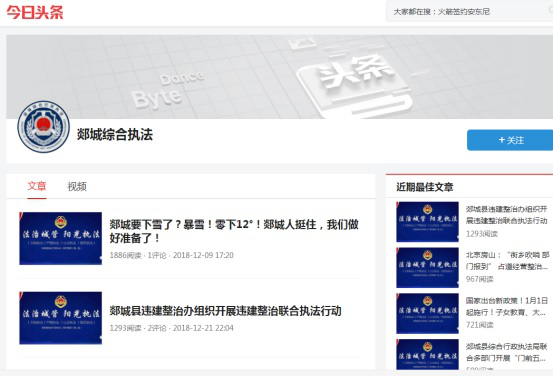Open thumbnail of the snowstorm article

[x=61, y=238]
